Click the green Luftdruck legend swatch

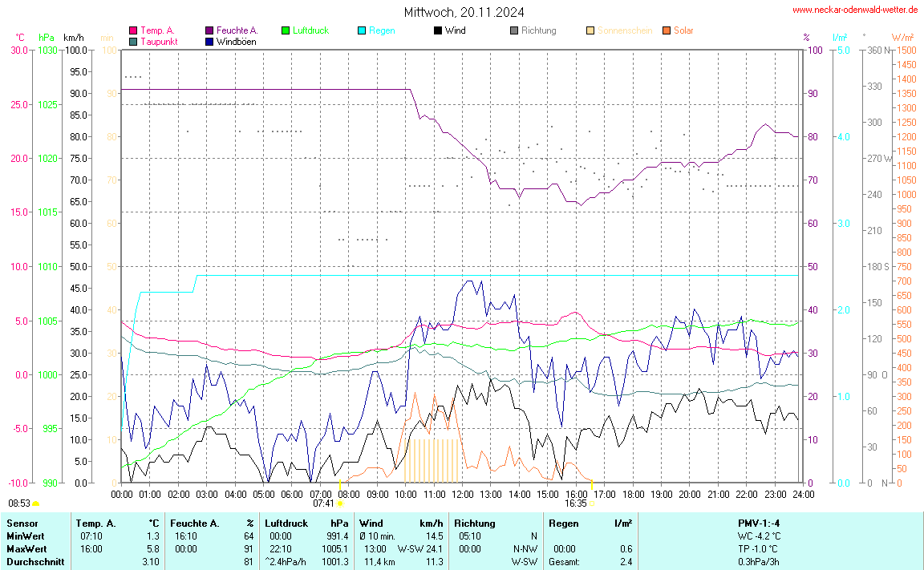click(286, 30)
